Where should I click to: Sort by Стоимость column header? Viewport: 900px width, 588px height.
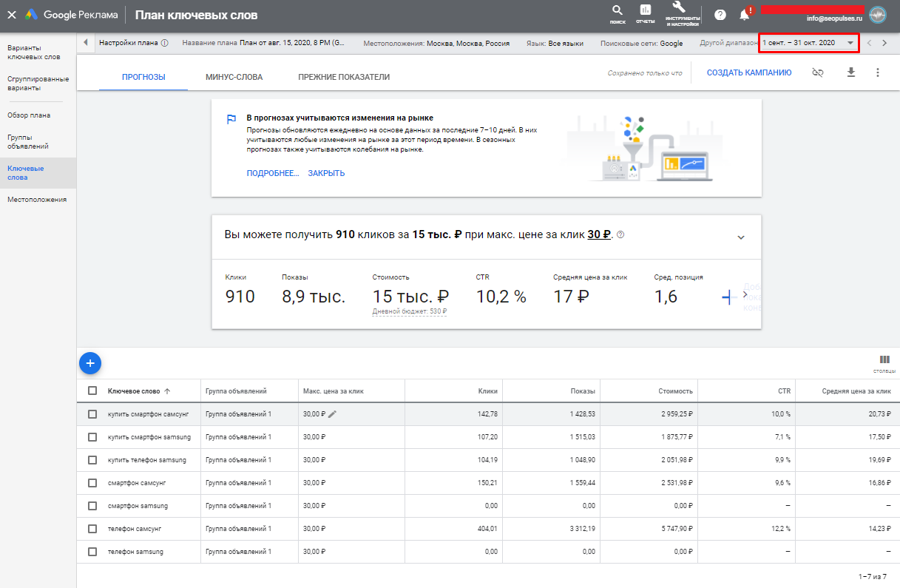(x=676, y=391)
